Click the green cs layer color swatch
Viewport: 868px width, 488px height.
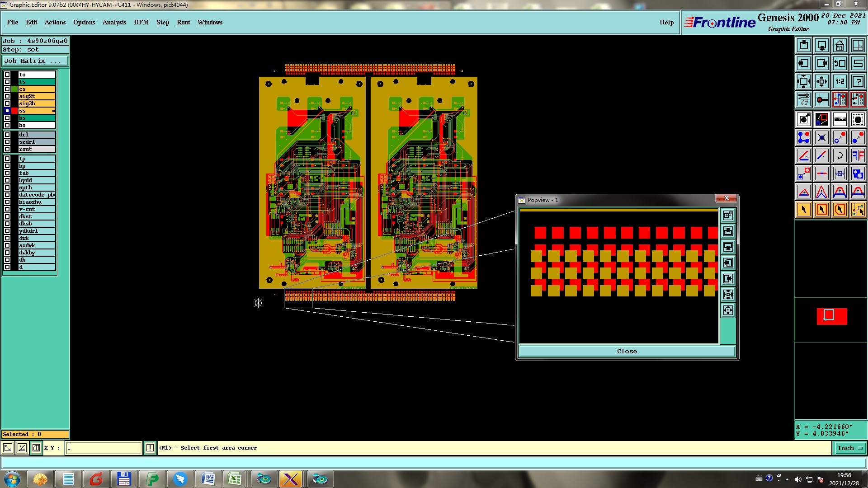click(14, 89)
